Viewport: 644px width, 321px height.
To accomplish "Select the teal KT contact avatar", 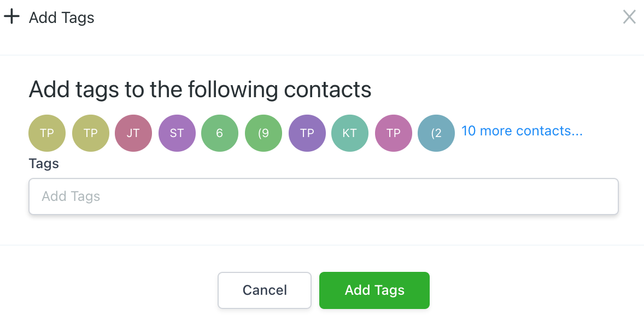I will click(350, 133).
